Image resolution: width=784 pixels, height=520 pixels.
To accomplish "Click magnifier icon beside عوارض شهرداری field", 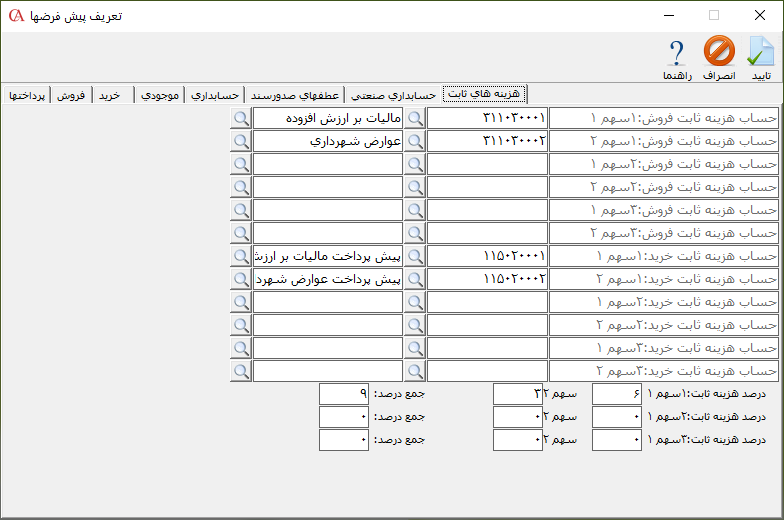I will (x=241, y=141).
